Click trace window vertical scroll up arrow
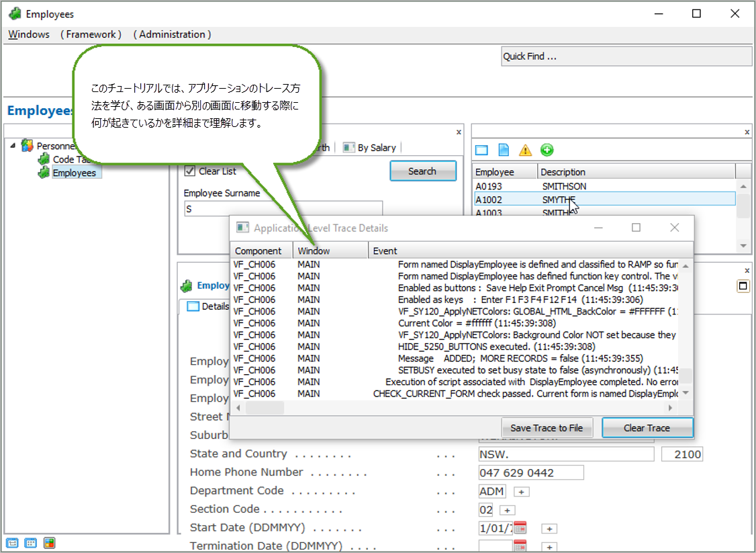 tap(686, 266)
